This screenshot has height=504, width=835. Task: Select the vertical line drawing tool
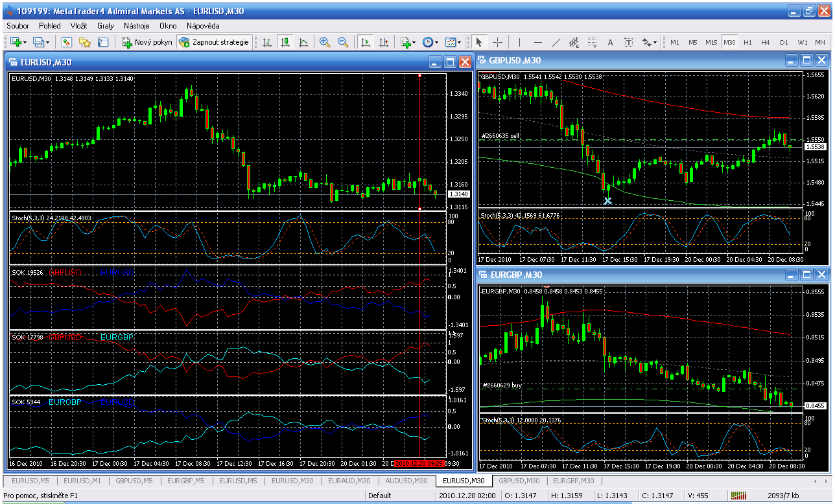click(520, 42)
